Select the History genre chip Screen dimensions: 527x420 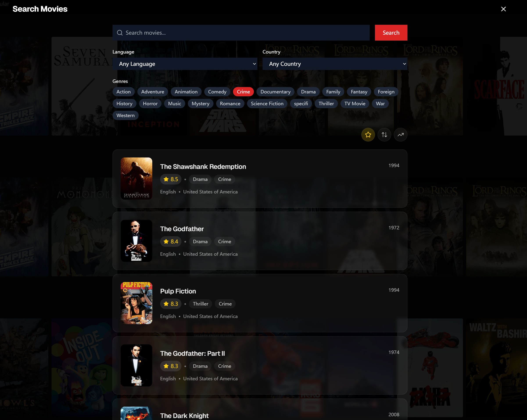click(124, 104)
